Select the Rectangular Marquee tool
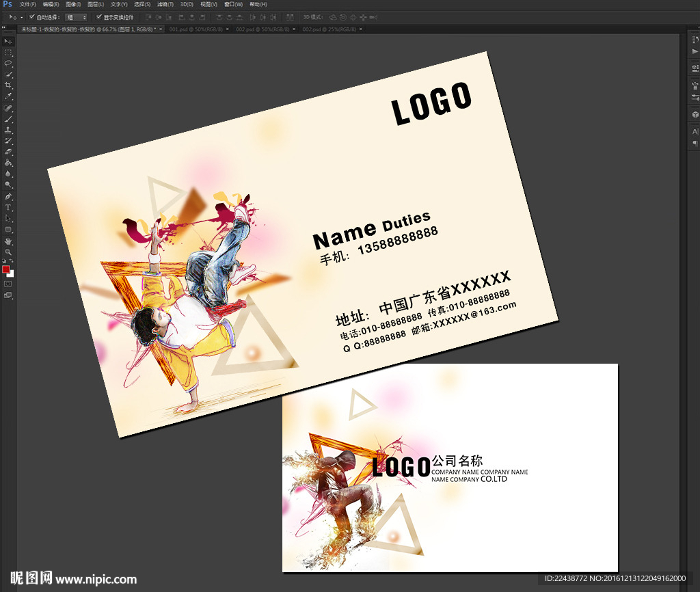 coord(8,53)
